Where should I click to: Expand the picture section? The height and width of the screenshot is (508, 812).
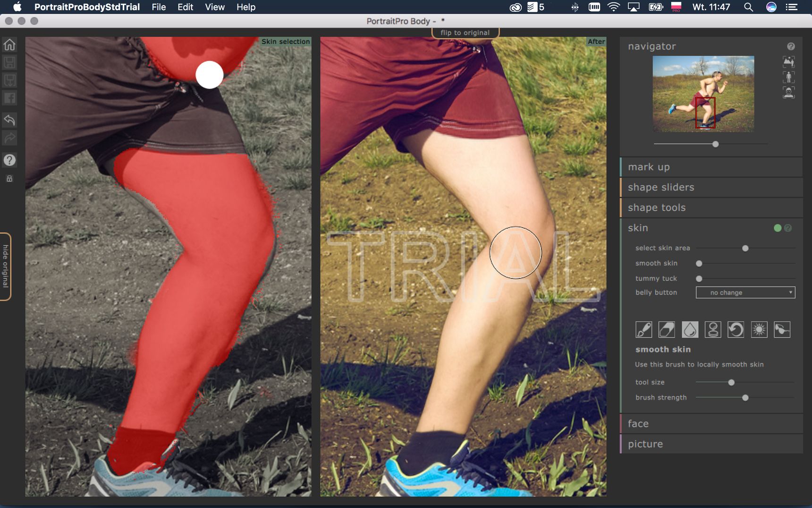click(x=711, y=444)
